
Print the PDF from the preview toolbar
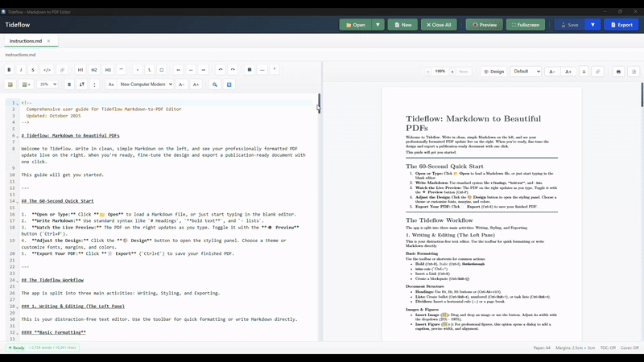pyautogui.click(x=618, y=72)
